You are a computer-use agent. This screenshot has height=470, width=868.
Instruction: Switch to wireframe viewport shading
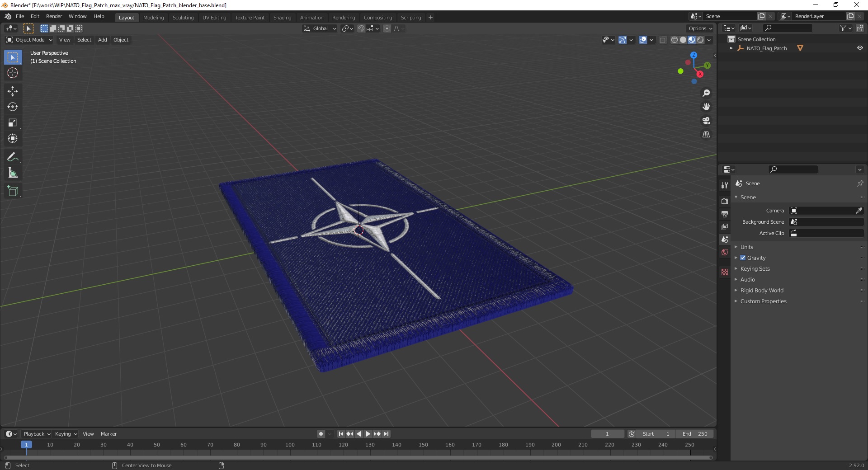click(x=675, y=40)
